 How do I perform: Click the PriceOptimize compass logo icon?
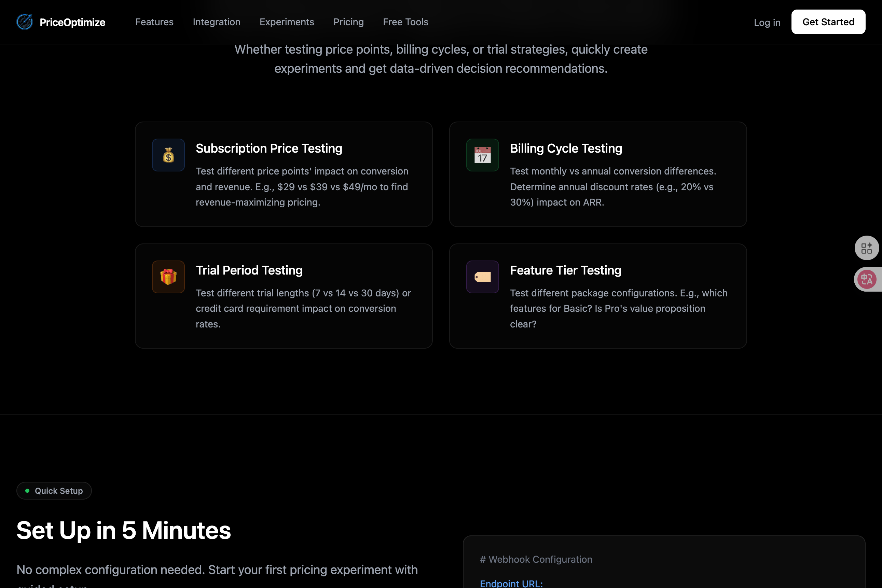tap(24, 22)
